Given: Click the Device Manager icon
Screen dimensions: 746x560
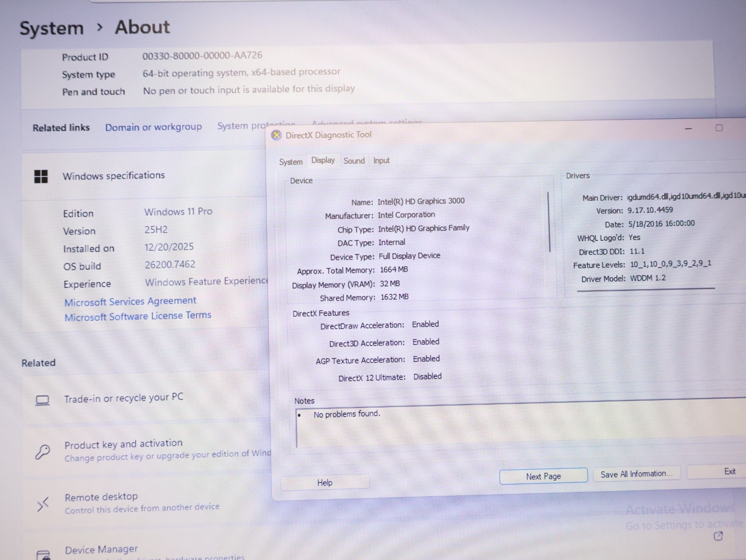Looking at the screenshot, I should (x=43, y=555).
